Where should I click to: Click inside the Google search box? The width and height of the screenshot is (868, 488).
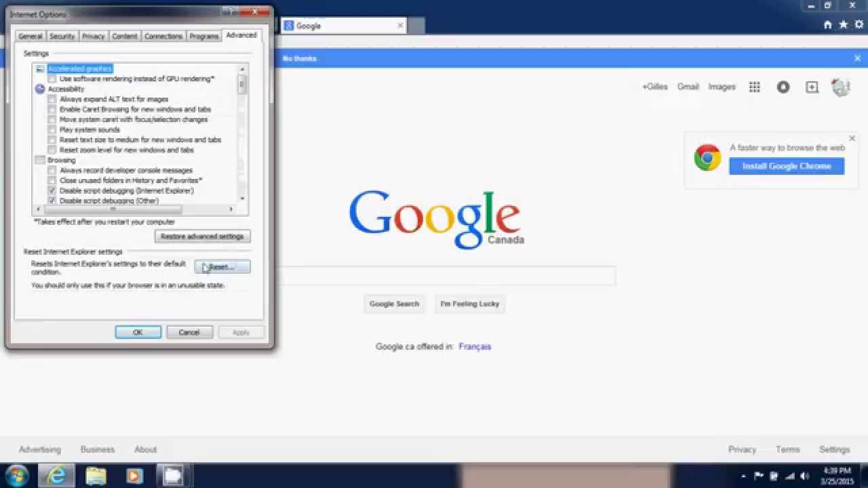coord(446,276)
